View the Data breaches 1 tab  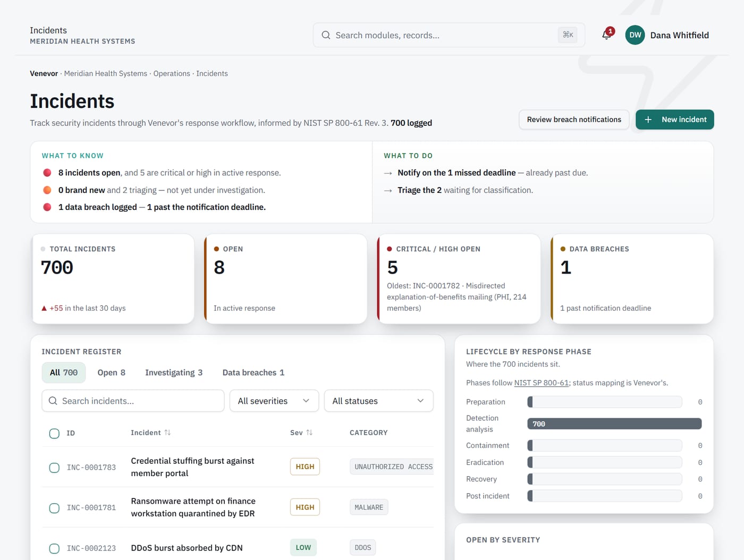[x=253, y=372]
